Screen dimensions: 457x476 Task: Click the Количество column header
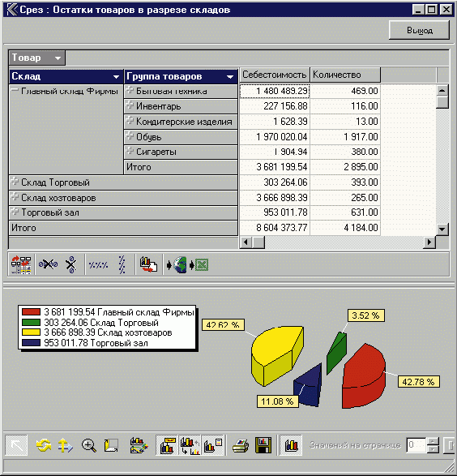[x=345, y=75]
